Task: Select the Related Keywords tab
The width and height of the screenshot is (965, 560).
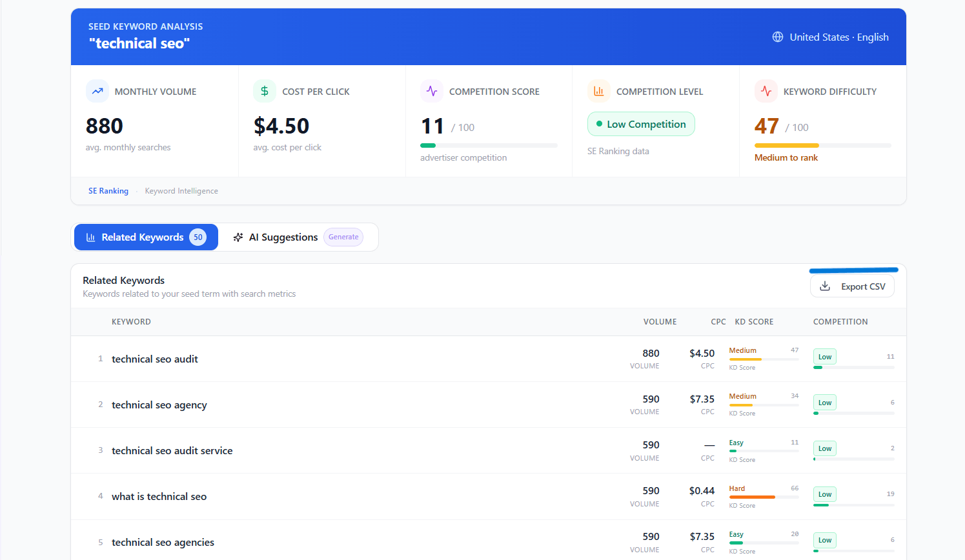Action: coord(143,237)
